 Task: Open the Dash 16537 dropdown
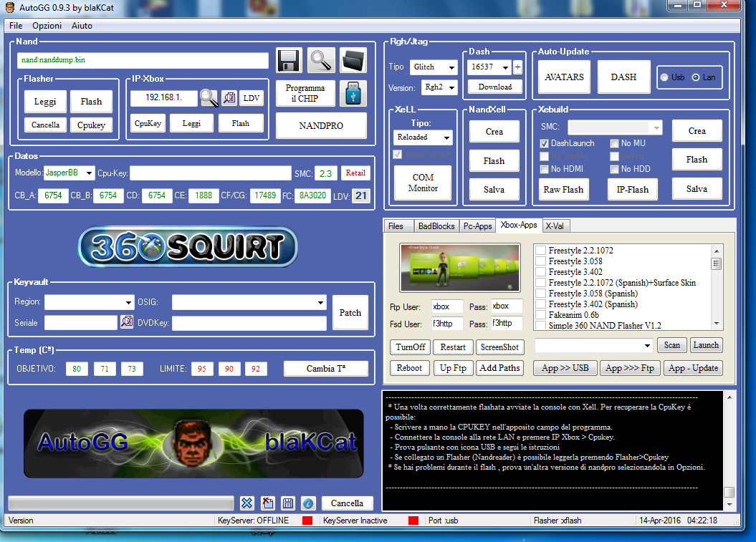[x=505, y=67]
